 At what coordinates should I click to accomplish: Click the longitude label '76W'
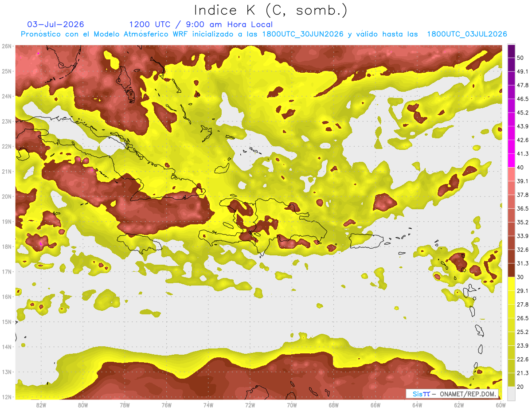(x=166, y=405)
